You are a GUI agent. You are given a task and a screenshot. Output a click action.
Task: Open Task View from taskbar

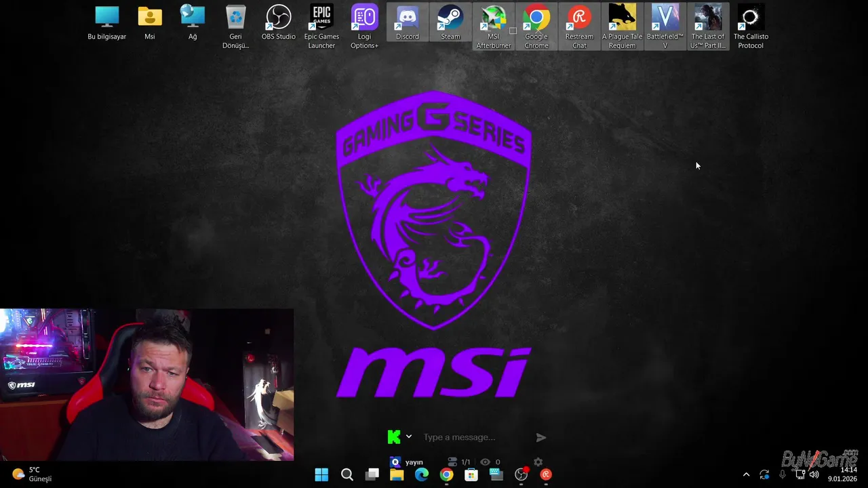(x=372, y=474)
